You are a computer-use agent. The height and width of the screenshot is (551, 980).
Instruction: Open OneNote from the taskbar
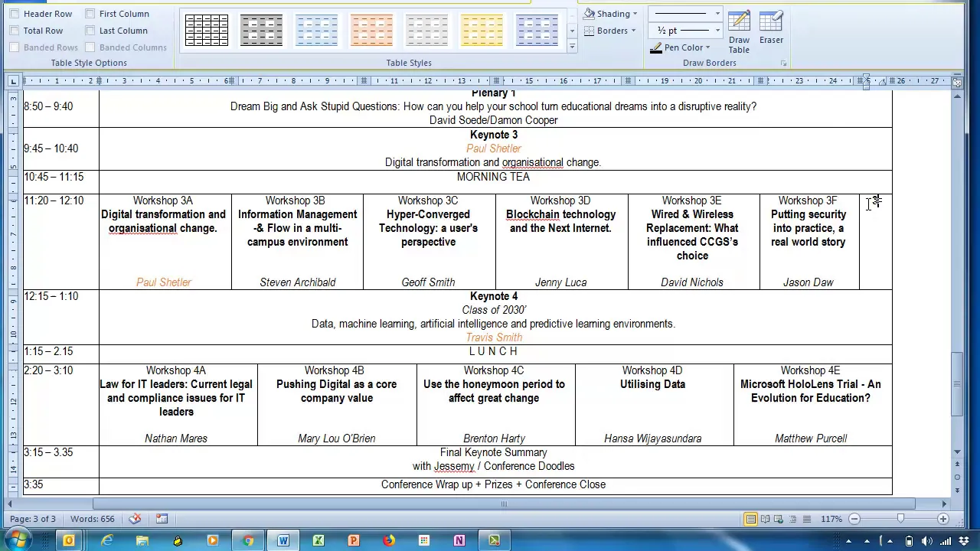459,541
